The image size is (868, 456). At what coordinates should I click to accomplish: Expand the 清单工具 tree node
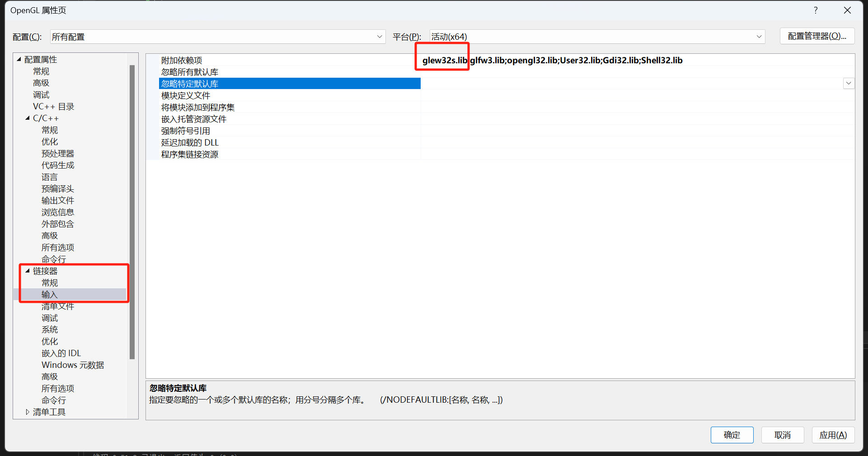click(x=28, y=412)
